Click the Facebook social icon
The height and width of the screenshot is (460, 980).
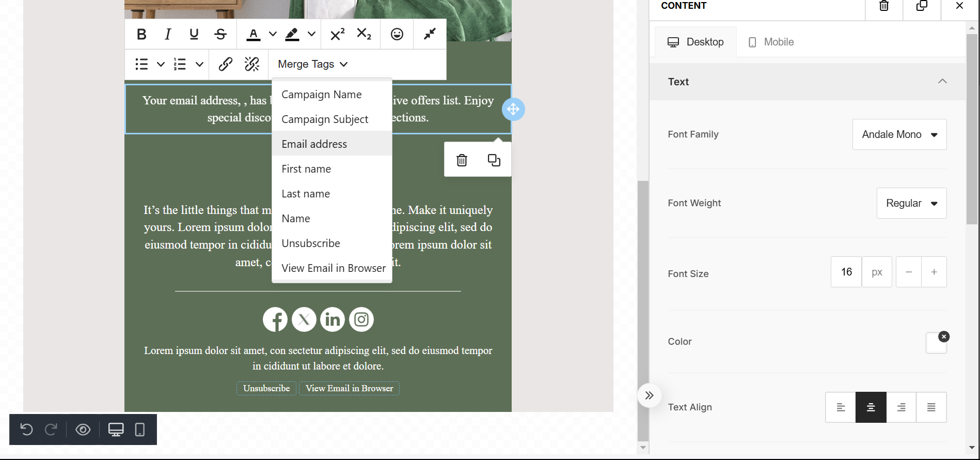pos(275,319)
